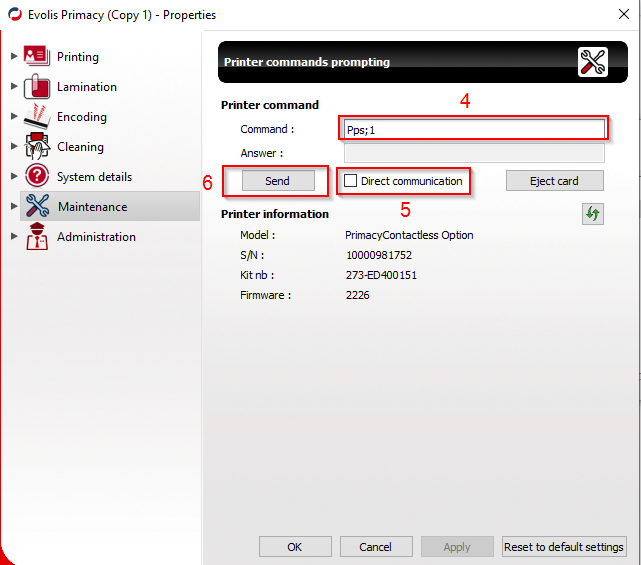Viewport: 641px width, 565px height.
Task: Expand the System details tree arrow
Action: pos(13,176)
